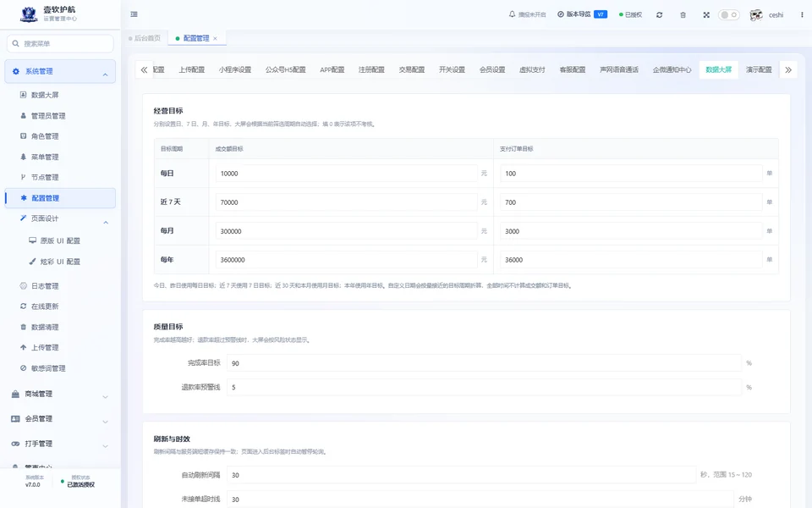Click the 上传管理 arrow icon
The width and height of the screenshot is (812, 508).
point(23,347)
